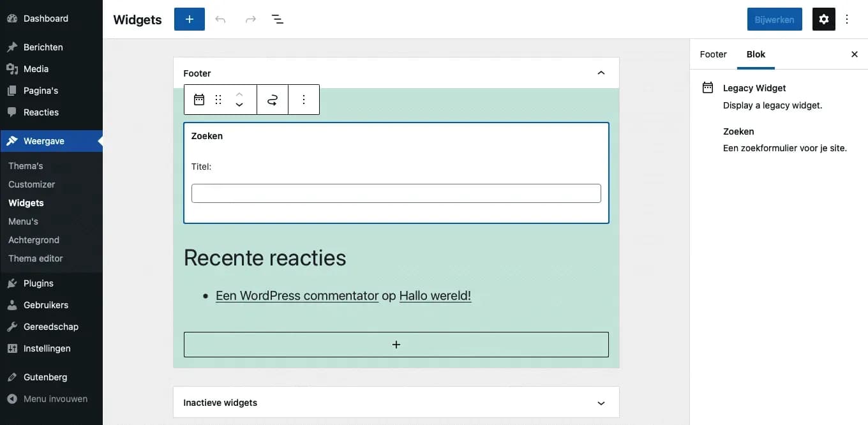Screen dimensions: 868x425
Task: Click the Gebruikers person icon
Action: point(12,305)
